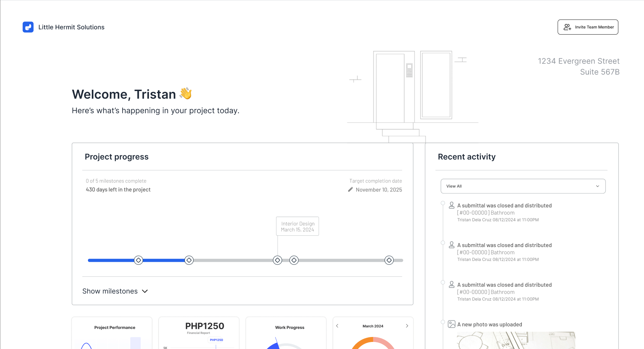The width and height of the screenshot is (644, 349).
Task: Click the Interior Design milestone marker
Action: coord(278,260)
